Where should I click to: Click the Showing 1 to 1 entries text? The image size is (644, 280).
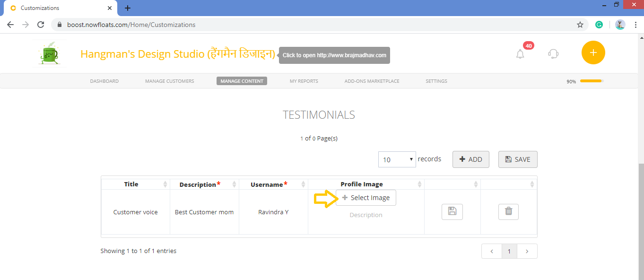click(x=139, y=251)
